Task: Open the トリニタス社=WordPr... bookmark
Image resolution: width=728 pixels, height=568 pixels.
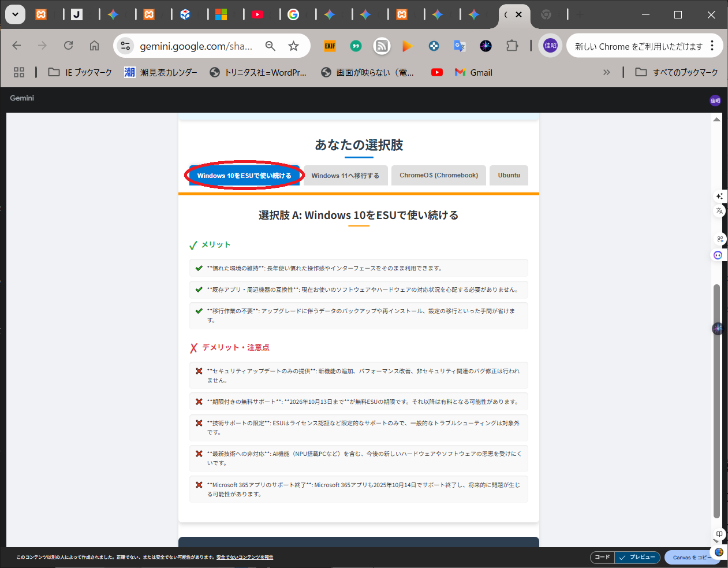Action: click(x=258, y=72)
